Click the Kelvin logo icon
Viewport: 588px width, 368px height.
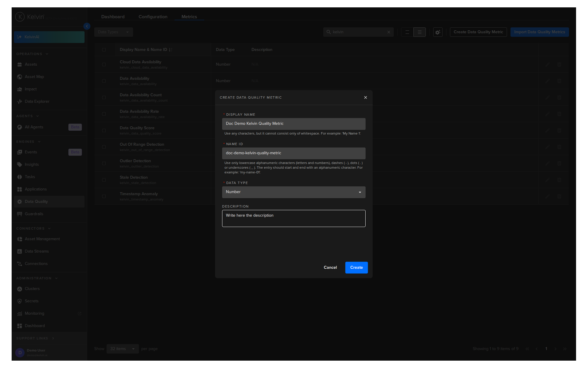pyautogui.click(x=20, y=17)
